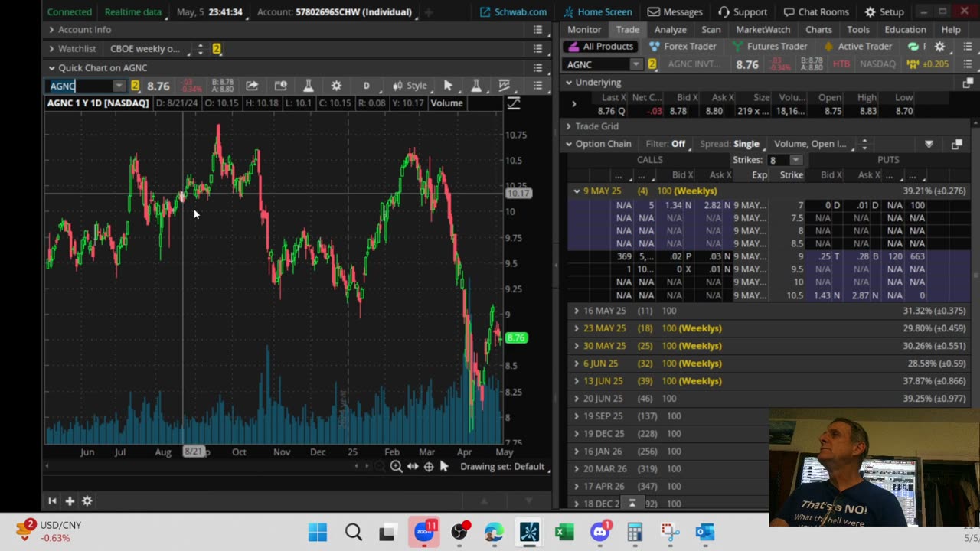Collapse Quick Chart on AGNC section
This screenshot has height=551, width=980.
(51, 68)
